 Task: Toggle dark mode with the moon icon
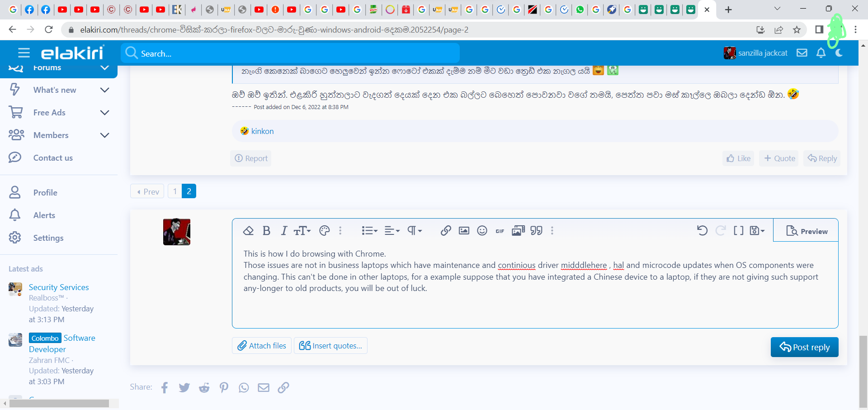point(840,53)
